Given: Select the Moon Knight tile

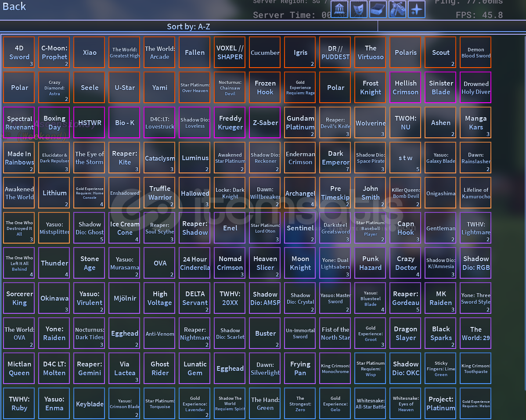Looking at the screenshot, I should click(x=300, y=263).
